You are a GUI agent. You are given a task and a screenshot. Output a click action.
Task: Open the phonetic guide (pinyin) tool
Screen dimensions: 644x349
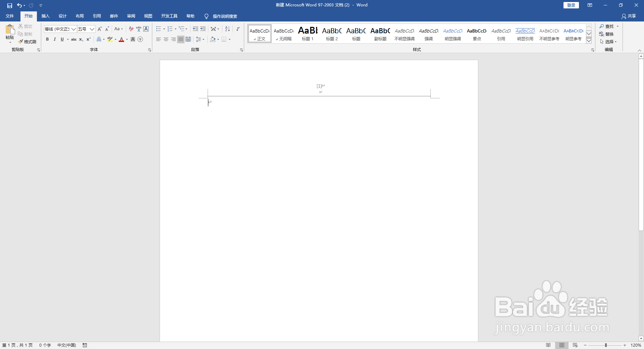point(138,29)
